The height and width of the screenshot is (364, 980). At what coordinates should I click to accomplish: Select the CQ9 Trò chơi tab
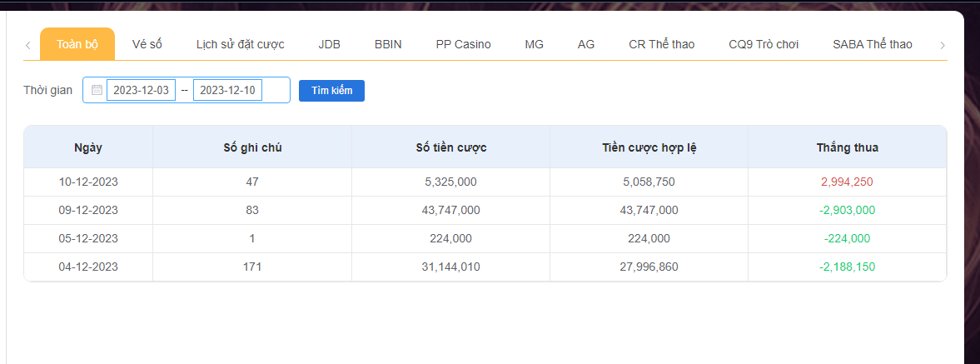pos(764,44)
